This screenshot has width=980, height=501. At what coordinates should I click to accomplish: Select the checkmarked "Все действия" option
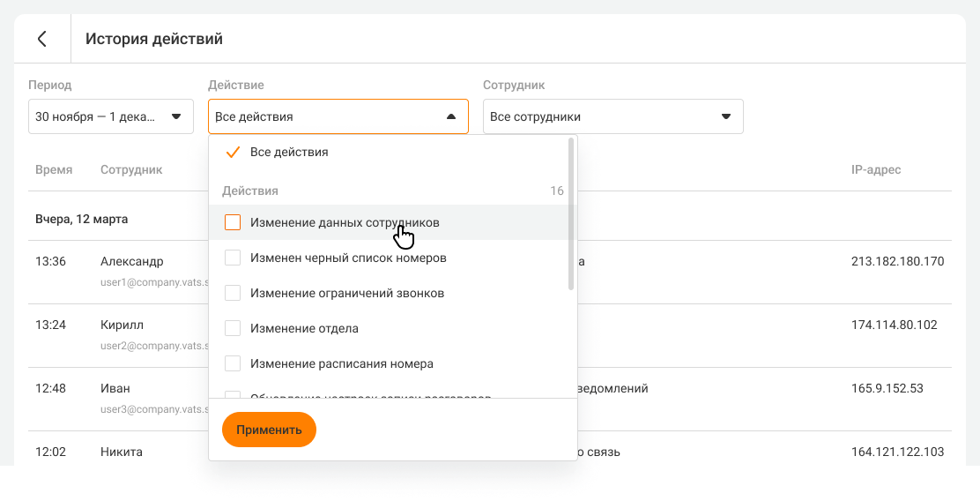289,153
